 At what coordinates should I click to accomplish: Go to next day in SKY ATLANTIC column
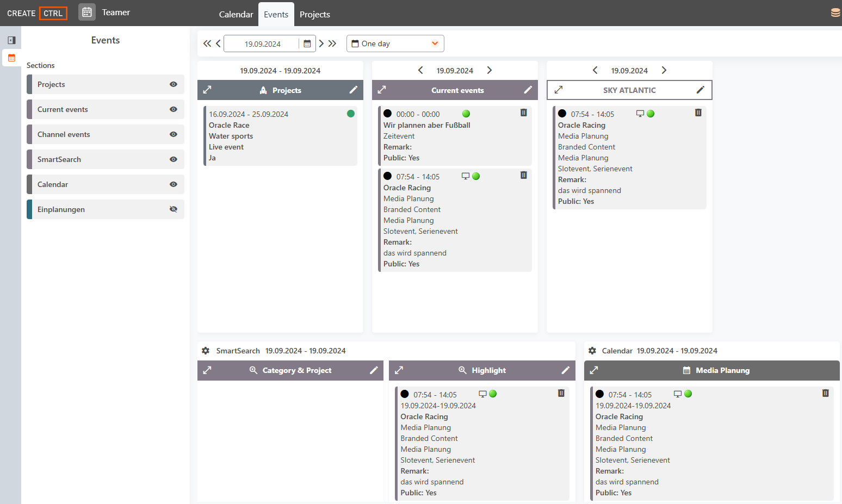pyautogui.click(x=664, y=70)
